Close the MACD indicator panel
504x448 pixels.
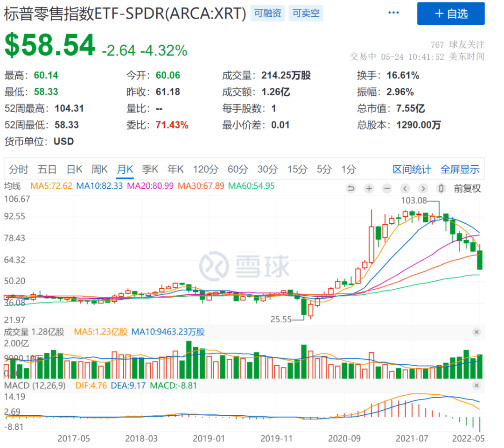(476, 385)
